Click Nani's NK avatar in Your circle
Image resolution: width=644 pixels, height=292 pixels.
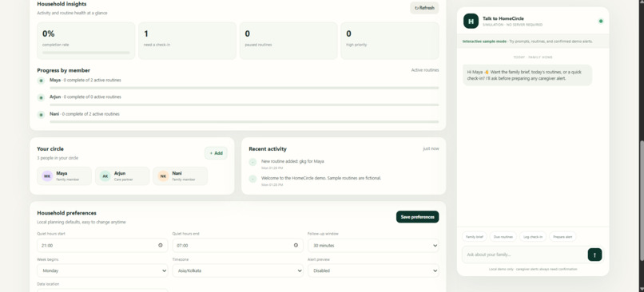164,176
